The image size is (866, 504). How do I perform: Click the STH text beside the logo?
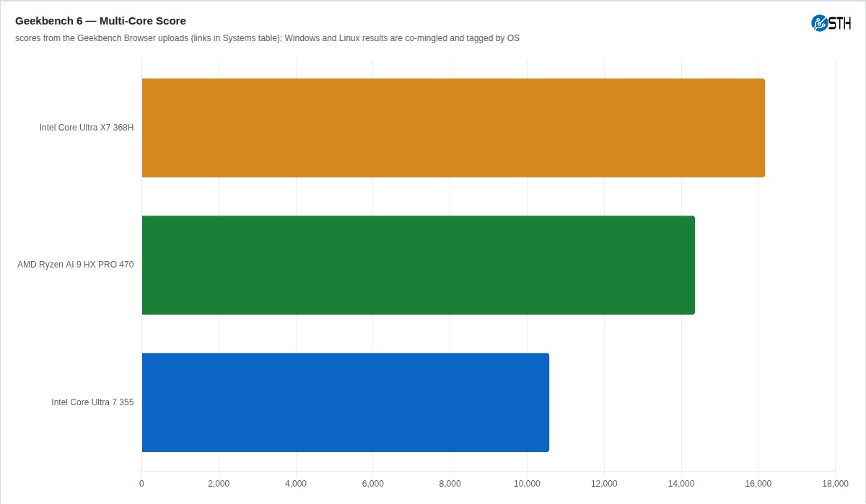840,23
